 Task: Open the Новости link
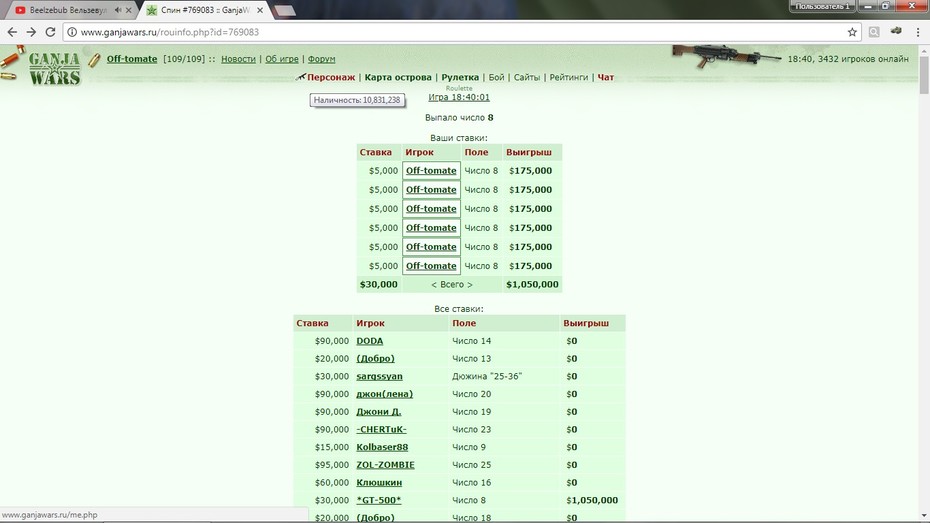(238, 59)
